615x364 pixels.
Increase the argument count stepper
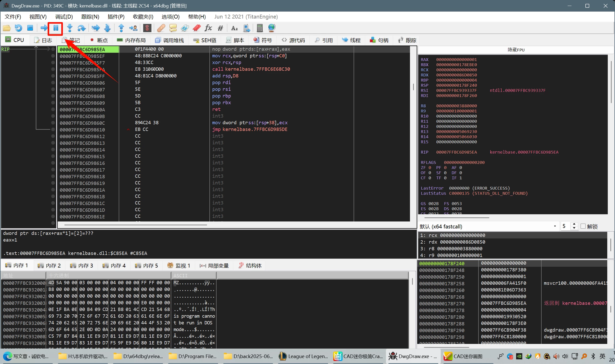click(574, 224)
